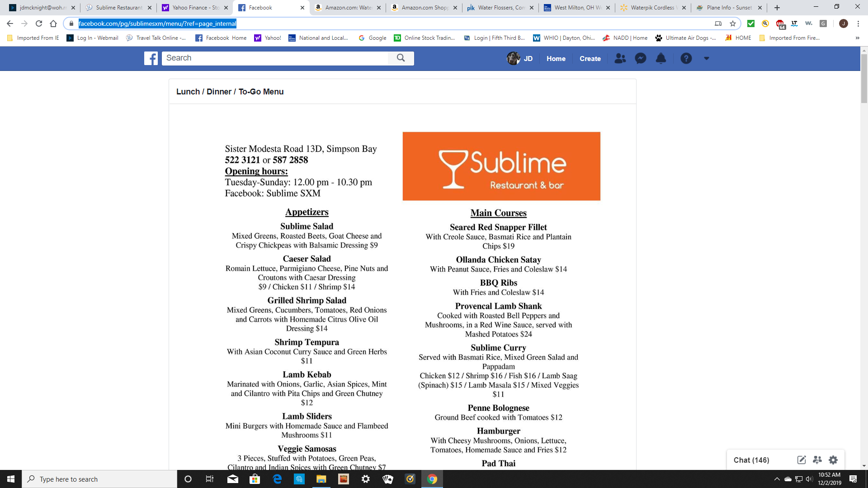Open Cortana circle icon in taskbar
Image resolution: width=868 pixels, height=488 pixels.
(188, 479)
